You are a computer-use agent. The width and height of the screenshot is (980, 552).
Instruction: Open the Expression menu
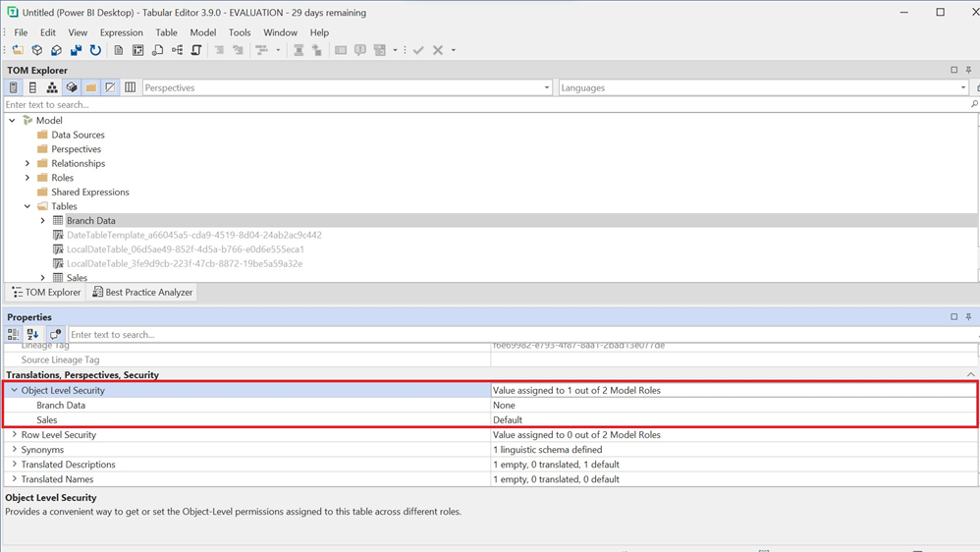pyautogui.click(x=121, y=32)
